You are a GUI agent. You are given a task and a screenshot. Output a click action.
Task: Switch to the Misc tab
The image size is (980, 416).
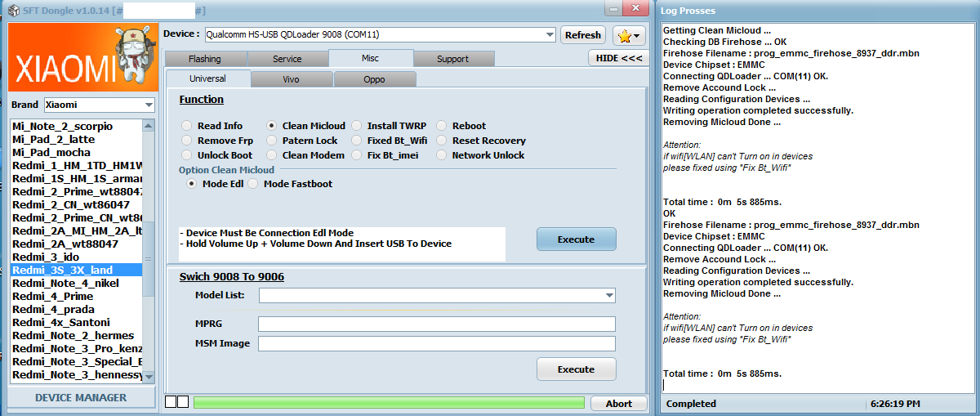click(x=371, y=58)
